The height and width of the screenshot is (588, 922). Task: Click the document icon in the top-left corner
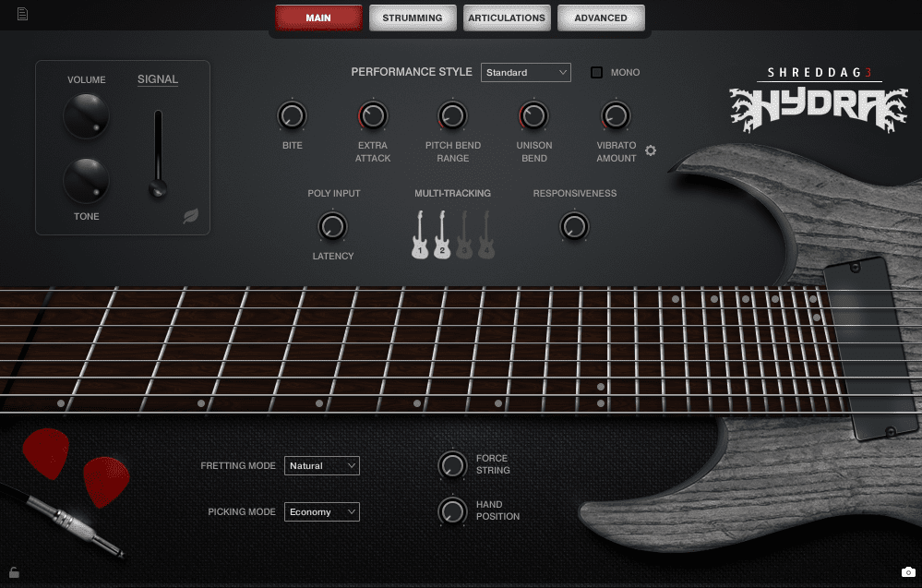(22, 14)
